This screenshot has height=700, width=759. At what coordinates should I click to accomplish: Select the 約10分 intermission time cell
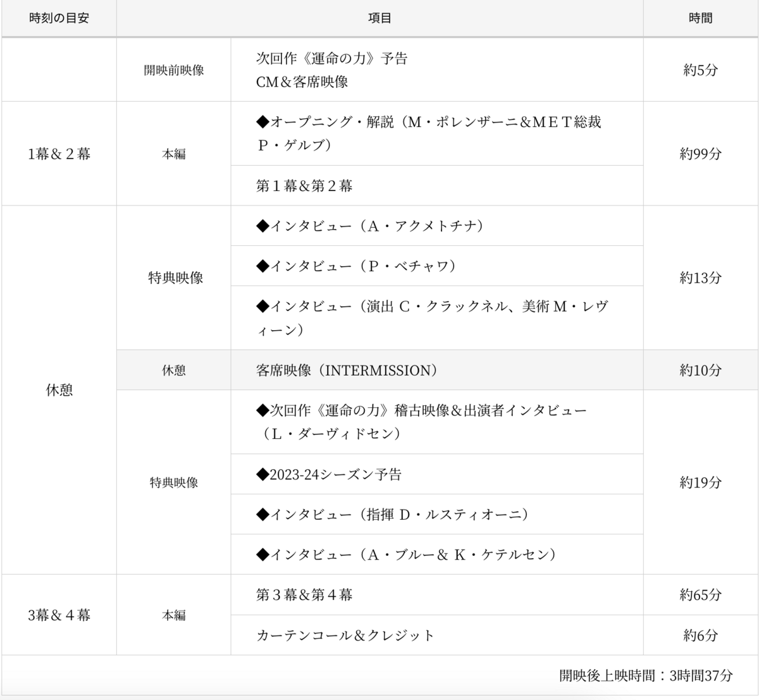(700, 370)
